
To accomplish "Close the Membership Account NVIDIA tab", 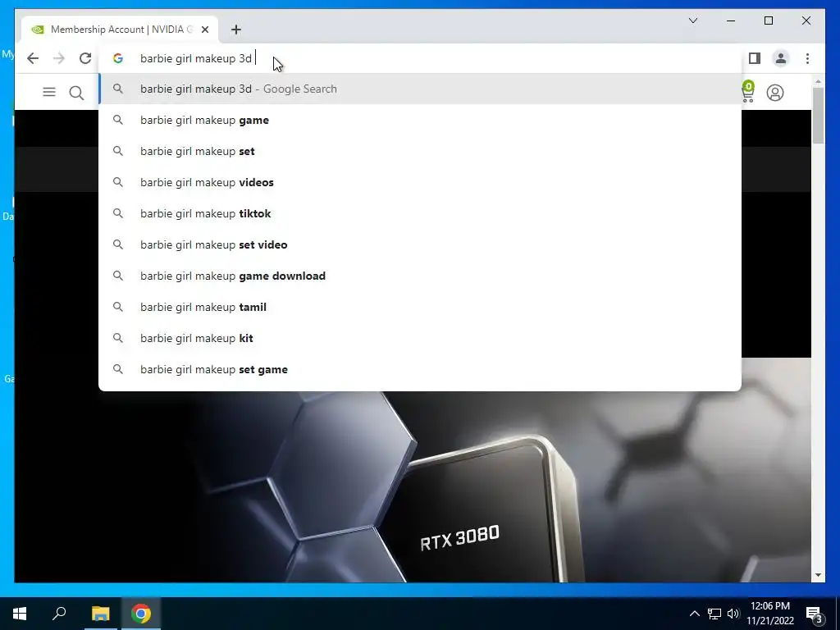I will tap(205, 30).
